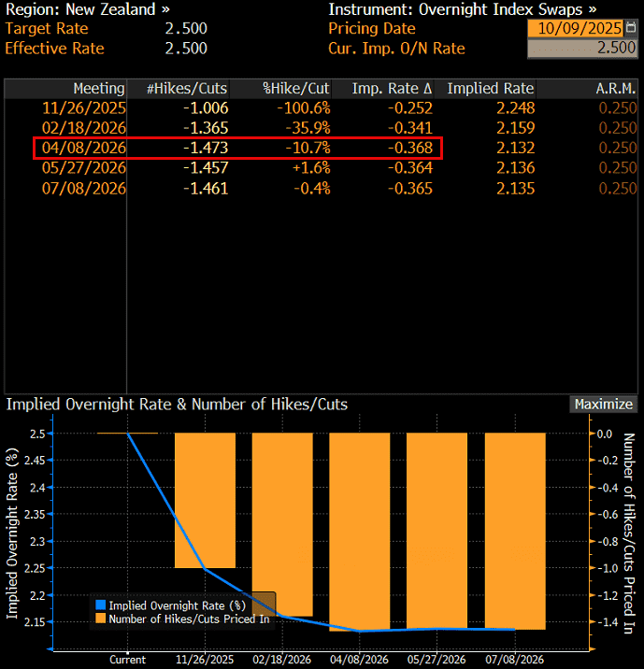Click the 11/26/2025 orange bar in the chart
This screenshot has height=669, width=644.
(205, 500)
